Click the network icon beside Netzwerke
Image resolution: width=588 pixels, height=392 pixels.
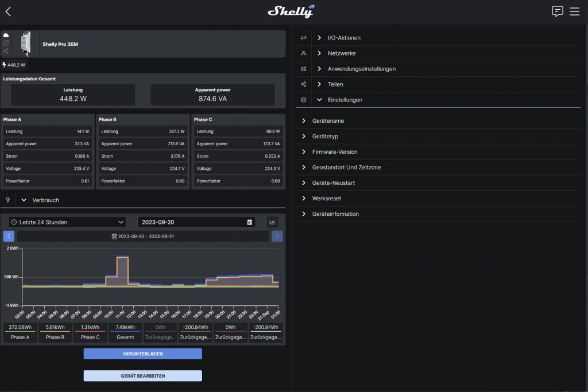coord(303,53)
